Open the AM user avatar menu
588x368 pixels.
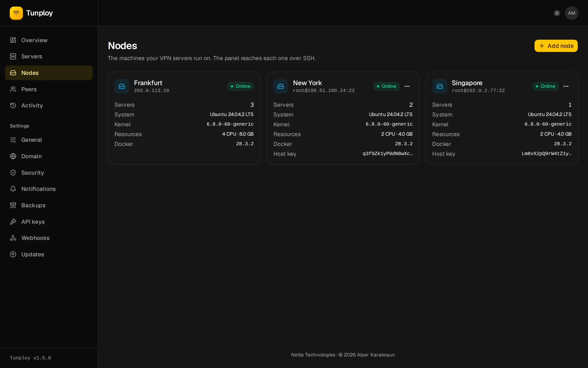point(572,13)
